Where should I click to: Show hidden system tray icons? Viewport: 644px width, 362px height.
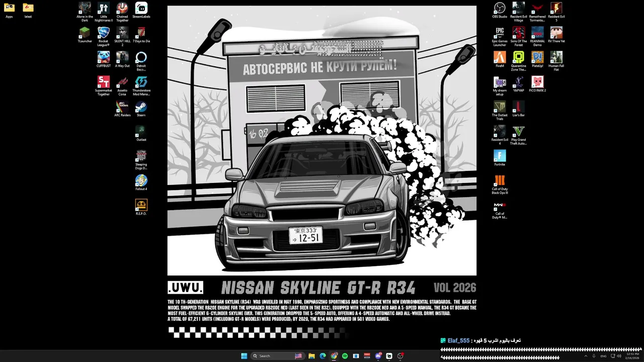coord(586,356)
